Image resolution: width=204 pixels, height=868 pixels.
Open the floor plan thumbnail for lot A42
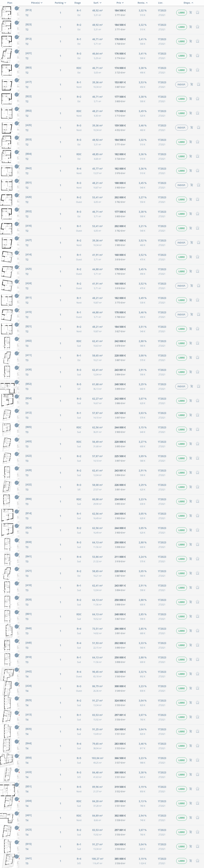click(x=7, y=674)
